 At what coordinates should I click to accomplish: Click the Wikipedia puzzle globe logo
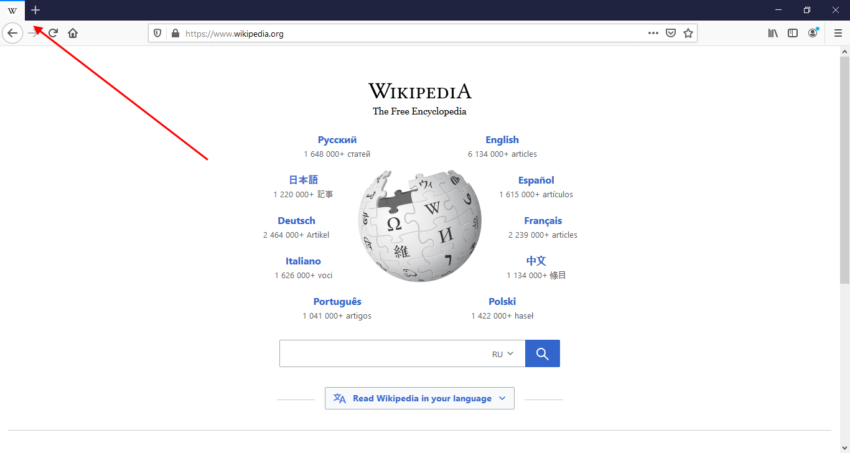(x=420, y=226)
